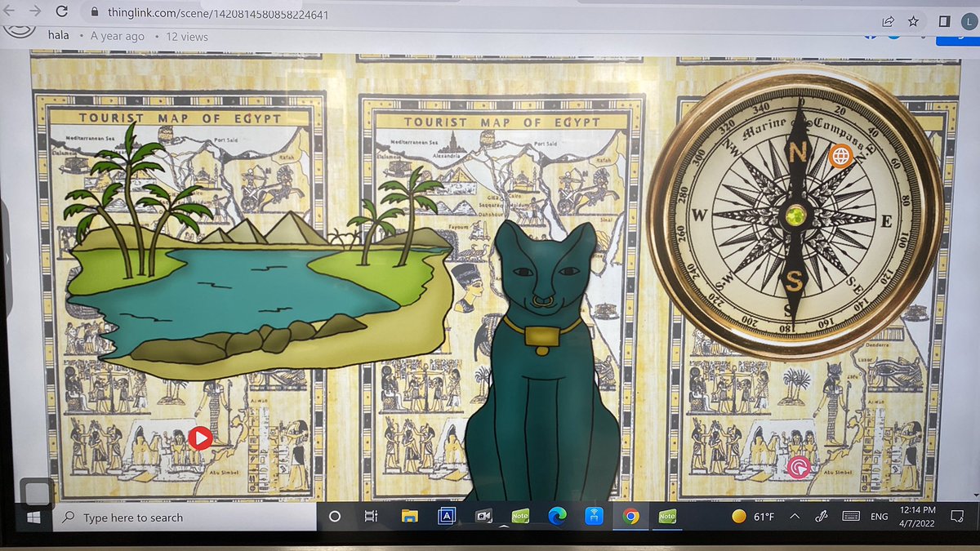
Task: Click the Type here to search box
Action: pos(185,518)
